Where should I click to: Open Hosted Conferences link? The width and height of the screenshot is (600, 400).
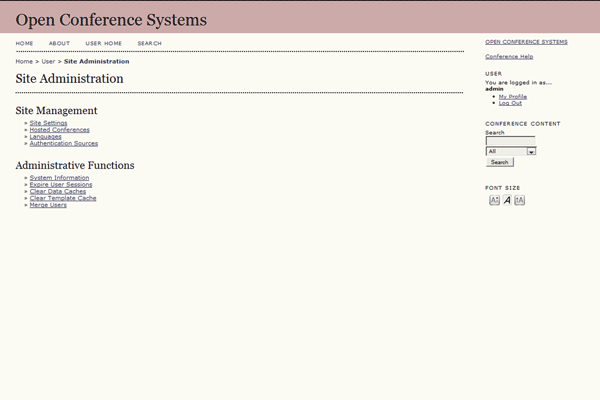[59, 130]
